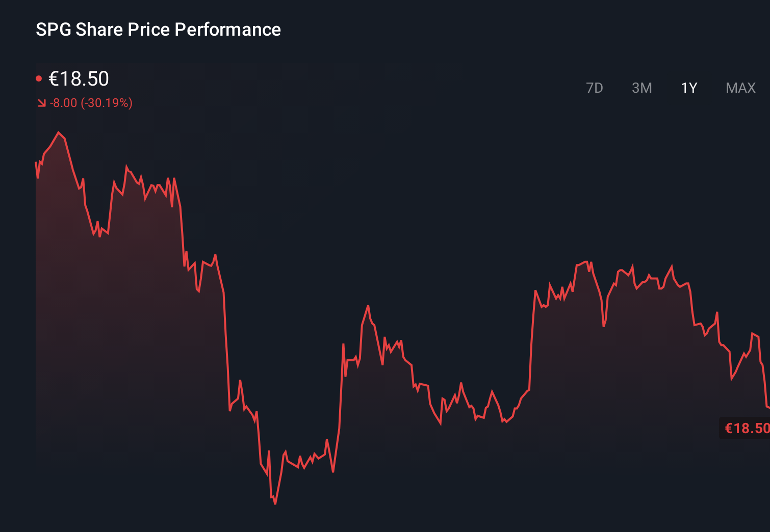Open the MAX chart range view
This screenshot has height=532, width=770.
point(739,88)
